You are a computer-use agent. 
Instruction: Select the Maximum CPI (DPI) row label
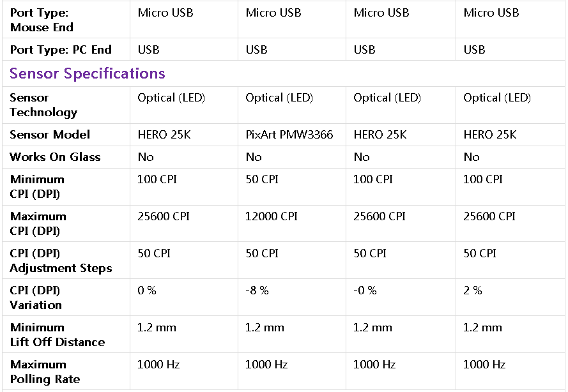pos(38,223)
